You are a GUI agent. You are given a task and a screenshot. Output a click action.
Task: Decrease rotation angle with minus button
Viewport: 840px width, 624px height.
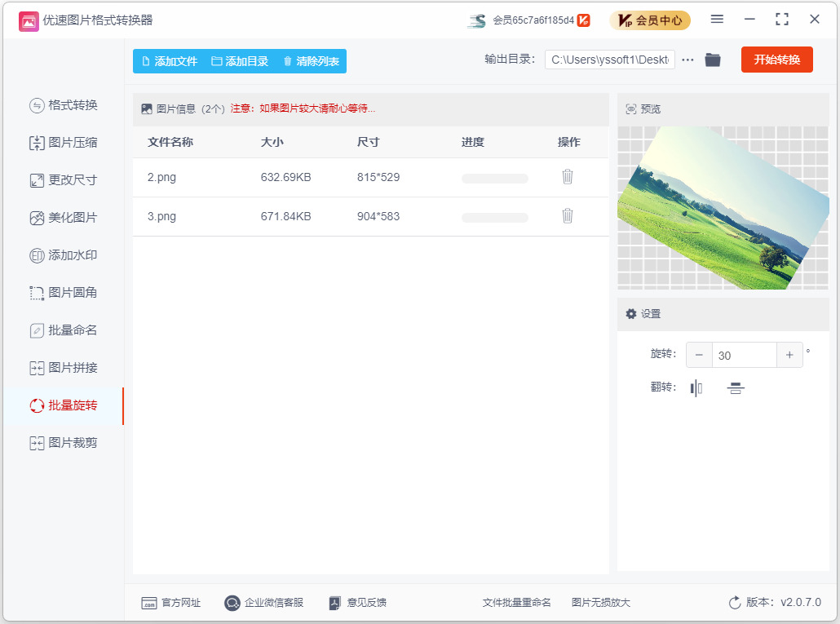click(699, 355)
